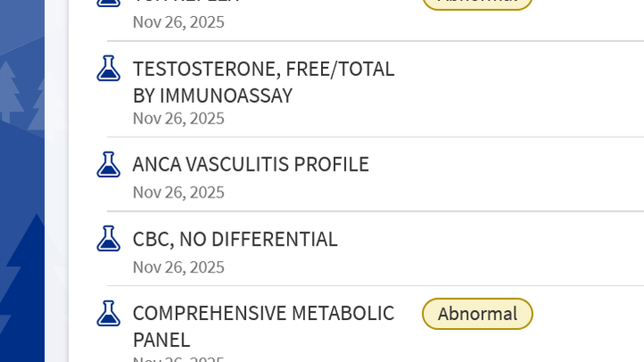Click the cut-off Abnormal badge at the top
This screenshot has height=362, width=644.
[477, 3]
